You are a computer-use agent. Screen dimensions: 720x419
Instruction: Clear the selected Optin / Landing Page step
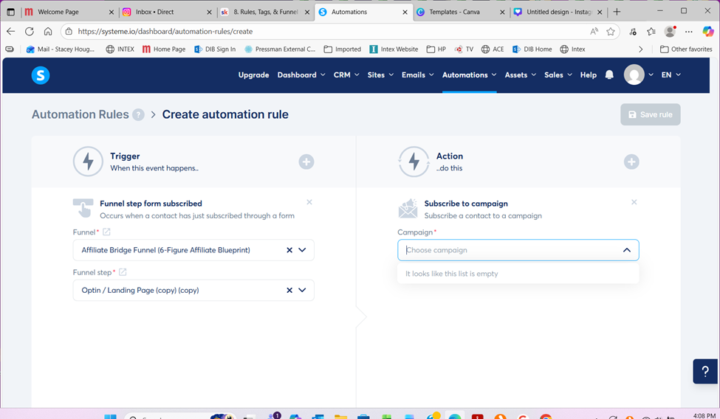coord(289,290)
